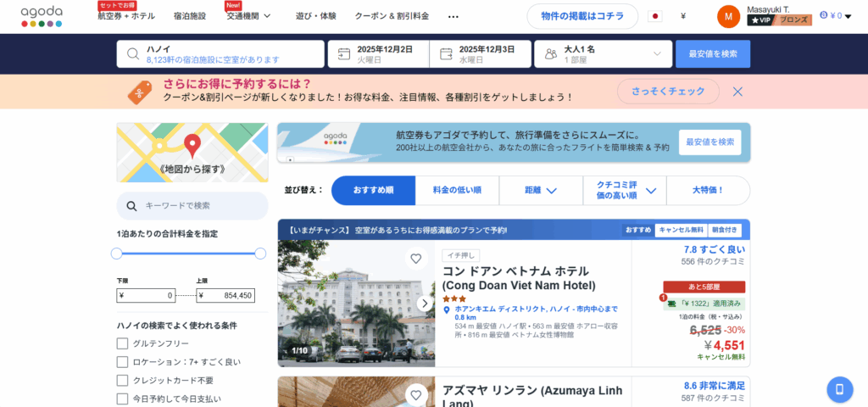Tick the クレジットカード不要 checkbox
Image resolution: width=868 pixels, height=407 pixels.
(123, 381)
